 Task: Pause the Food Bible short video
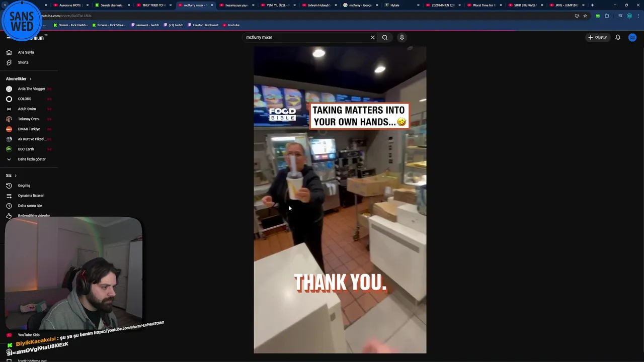point(340,200)
